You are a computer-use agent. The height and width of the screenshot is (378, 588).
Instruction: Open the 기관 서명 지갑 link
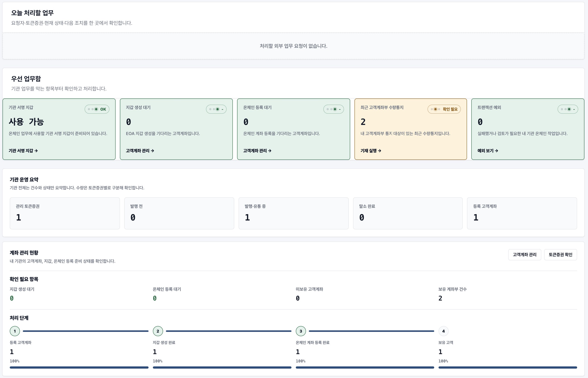point(23,151)
